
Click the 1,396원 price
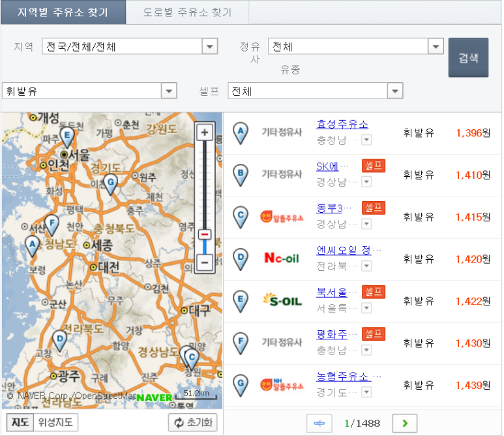pyautogui.click(x=473, y=133)
